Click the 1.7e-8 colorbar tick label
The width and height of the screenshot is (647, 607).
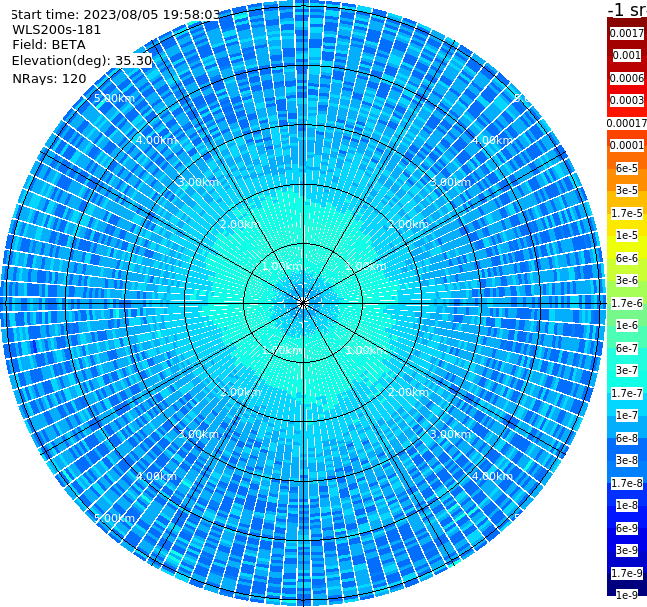[x=627, y=483]
